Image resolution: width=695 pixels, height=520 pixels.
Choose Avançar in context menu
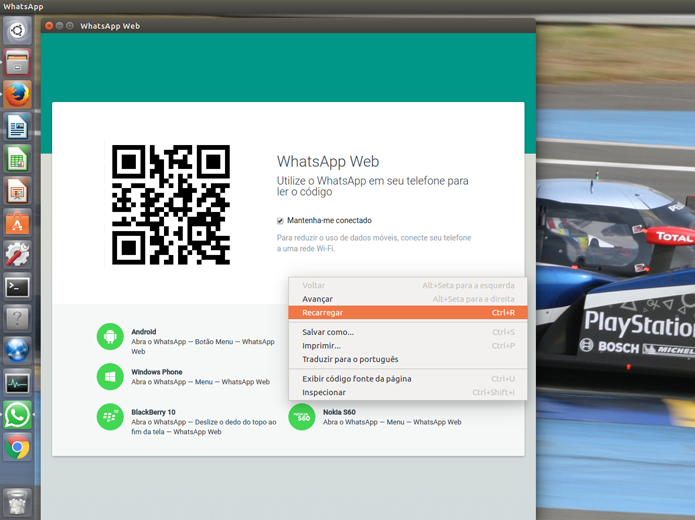tap(408, 299)
